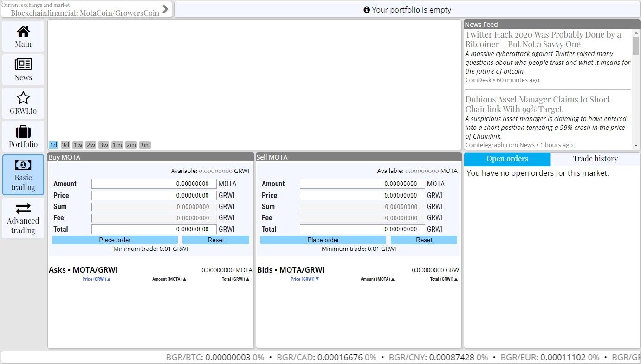Set chart range to 3m
Viewport: 641px width, 364px height.
click(x=145, y=145)
